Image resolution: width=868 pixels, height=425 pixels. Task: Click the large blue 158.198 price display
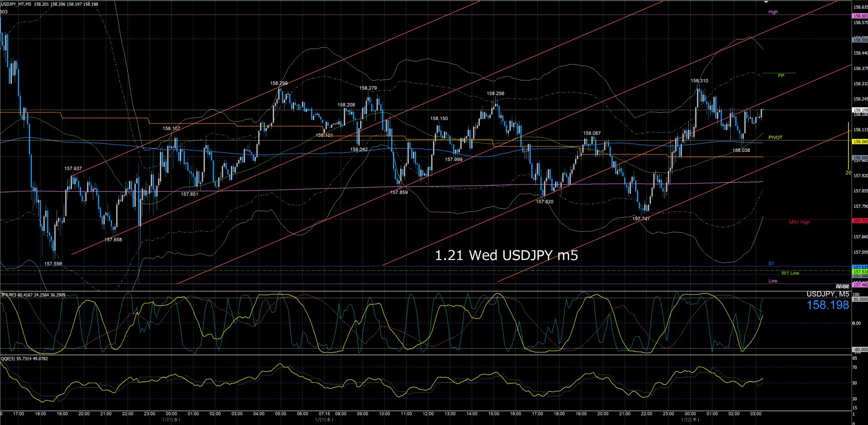[x=828, y=305]
